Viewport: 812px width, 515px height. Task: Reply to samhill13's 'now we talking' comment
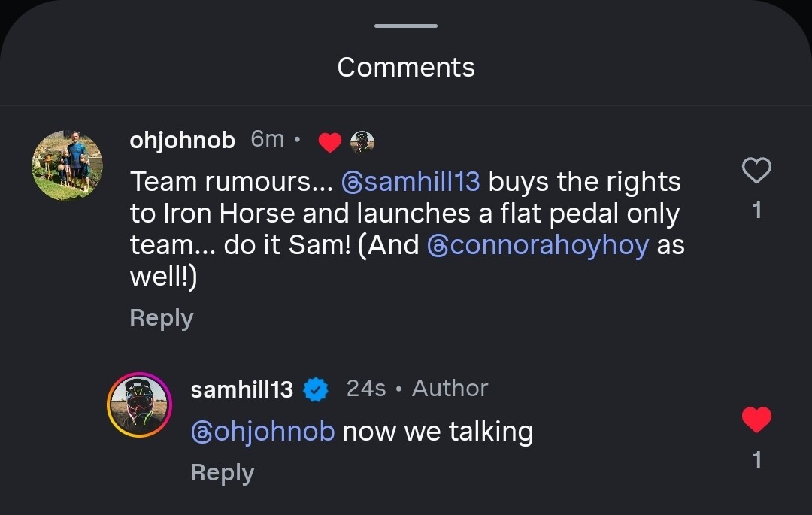coord(222,473)
